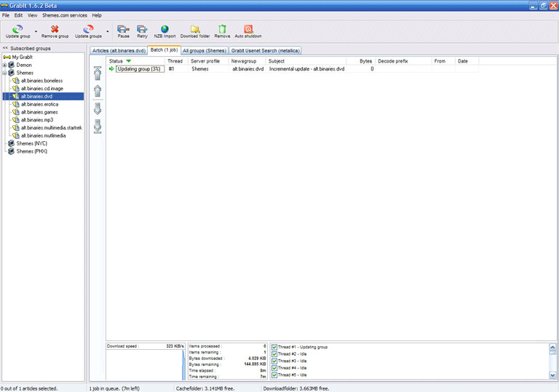
Task: Open the Download folder icon
Action: pos(195,29)
